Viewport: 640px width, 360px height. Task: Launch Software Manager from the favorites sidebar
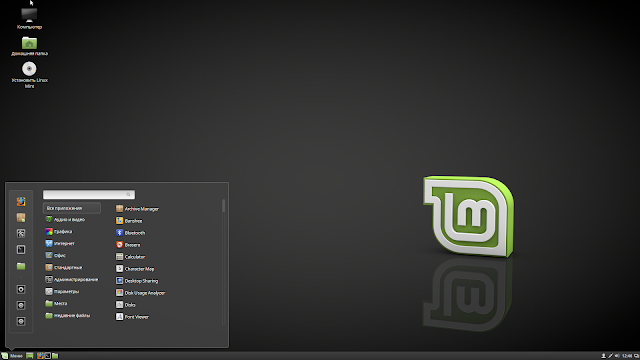tap(21, 218)
